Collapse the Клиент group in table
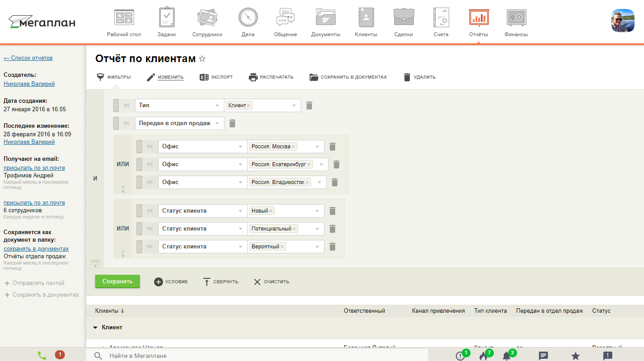 [95, 327]
